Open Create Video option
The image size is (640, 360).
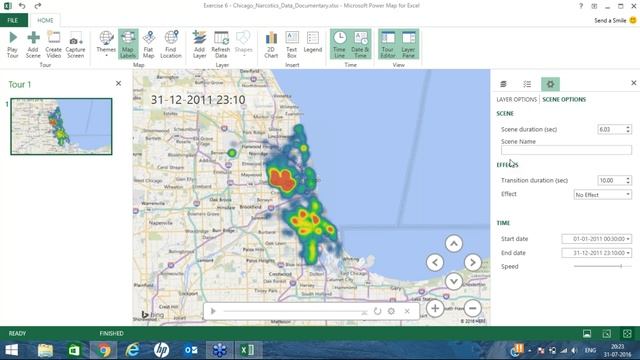(x=53, y=44)
